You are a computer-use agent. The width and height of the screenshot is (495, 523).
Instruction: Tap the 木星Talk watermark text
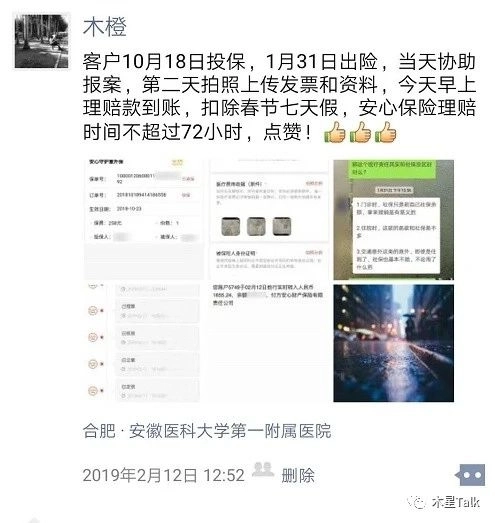click(x=456, y=502)
